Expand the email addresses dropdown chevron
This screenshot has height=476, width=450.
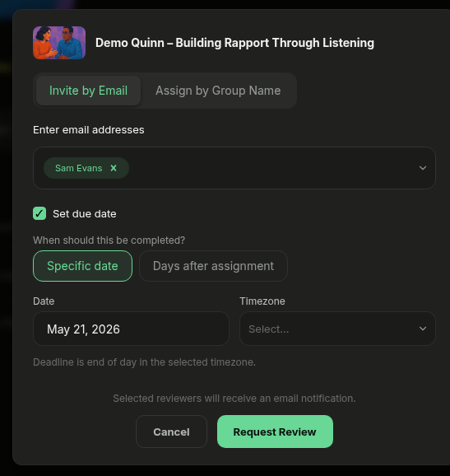click(x=422, y=168)
